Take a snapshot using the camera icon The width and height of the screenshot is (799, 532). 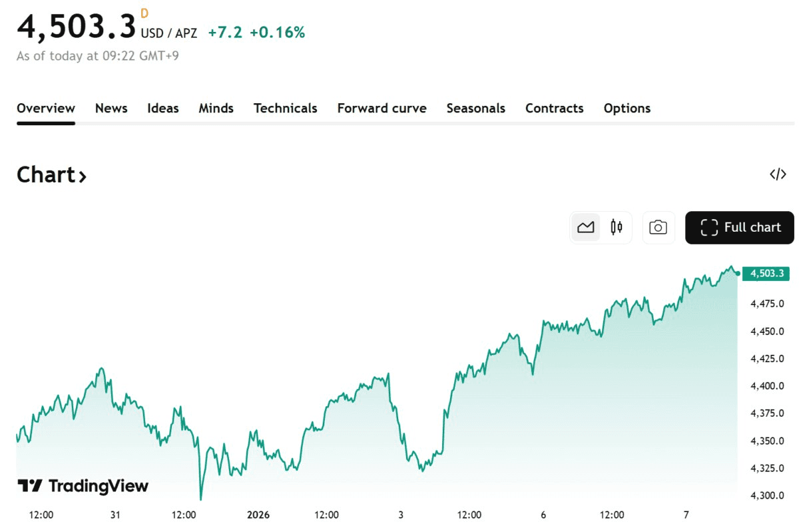tap(658, 227)
